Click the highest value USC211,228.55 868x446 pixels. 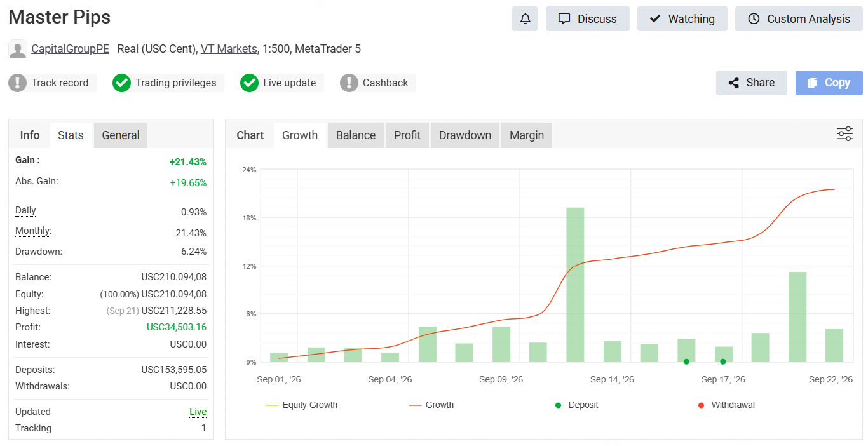174,311
